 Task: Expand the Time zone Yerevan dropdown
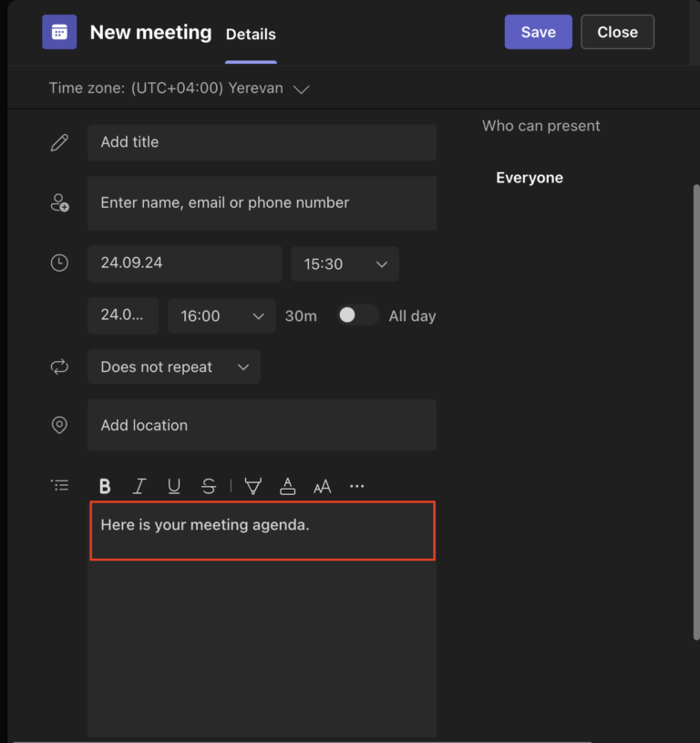(301, 88)
